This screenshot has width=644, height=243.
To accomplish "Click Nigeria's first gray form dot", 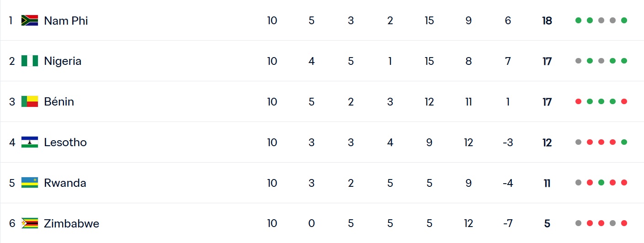I will (579, 61).
